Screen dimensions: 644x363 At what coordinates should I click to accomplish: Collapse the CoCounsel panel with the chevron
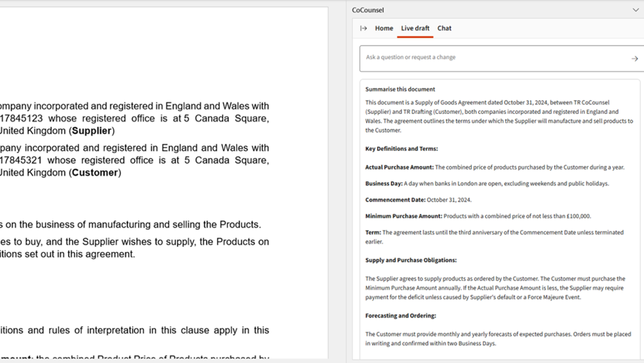point(635,10)
